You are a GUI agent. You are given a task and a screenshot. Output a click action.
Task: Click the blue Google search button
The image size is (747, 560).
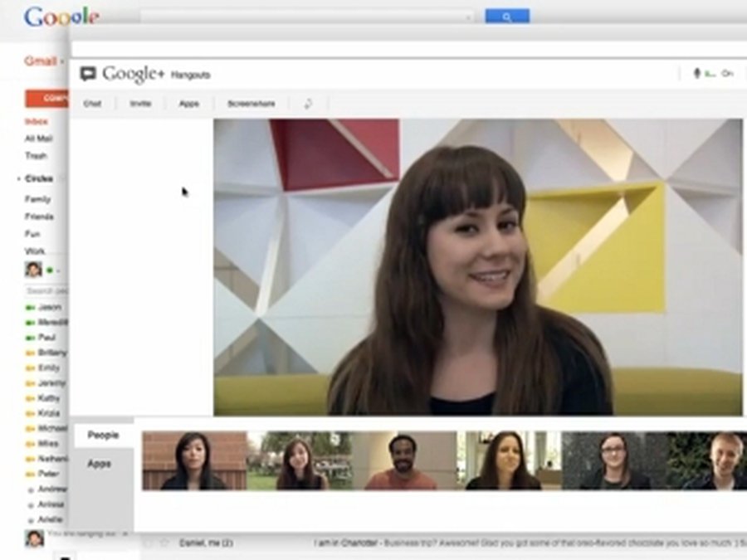(507, 17)
